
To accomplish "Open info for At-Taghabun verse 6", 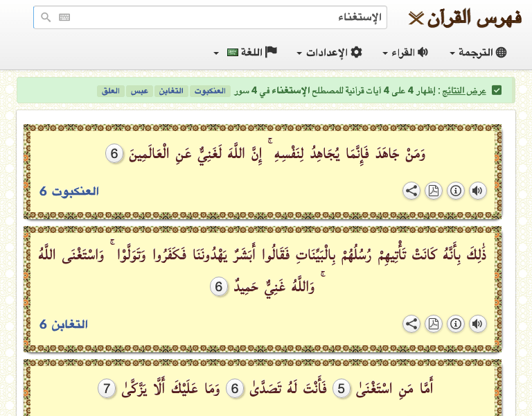I will [456, 324].
